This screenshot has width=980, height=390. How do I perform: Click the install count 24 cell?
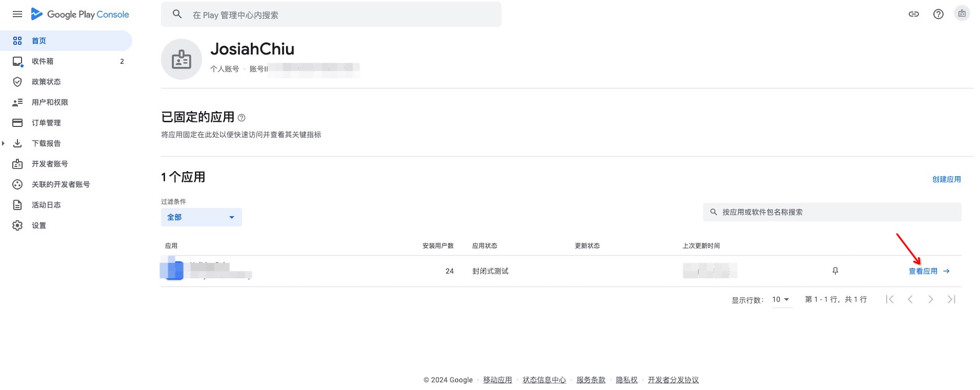[x=449, y=271]
